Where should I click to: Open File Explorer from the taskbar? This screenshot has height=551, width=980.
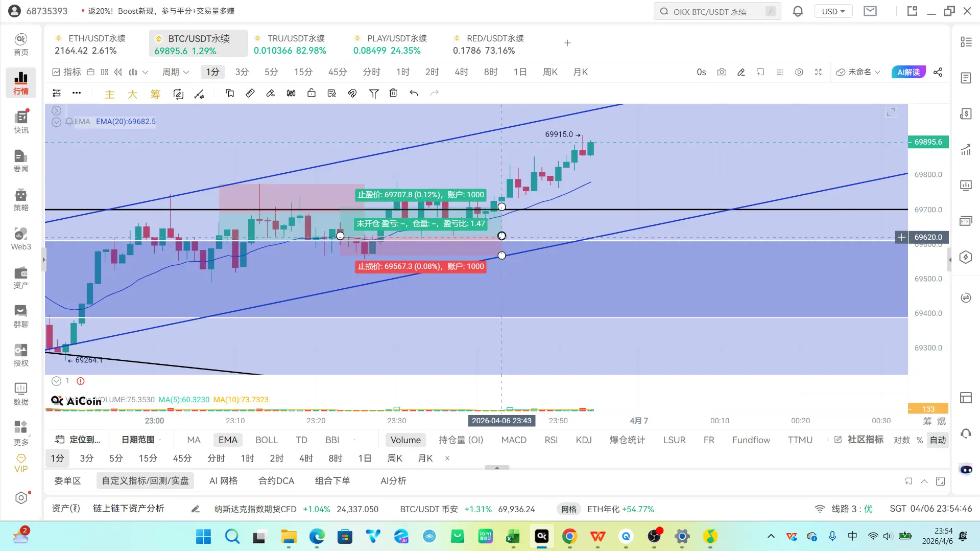(289, 536)
